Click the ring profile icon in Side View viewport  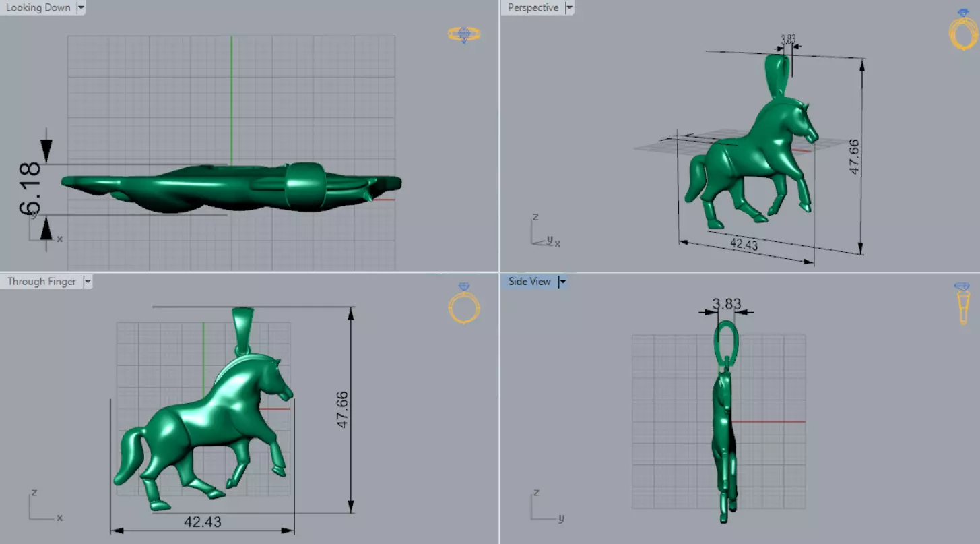point(962,303)
